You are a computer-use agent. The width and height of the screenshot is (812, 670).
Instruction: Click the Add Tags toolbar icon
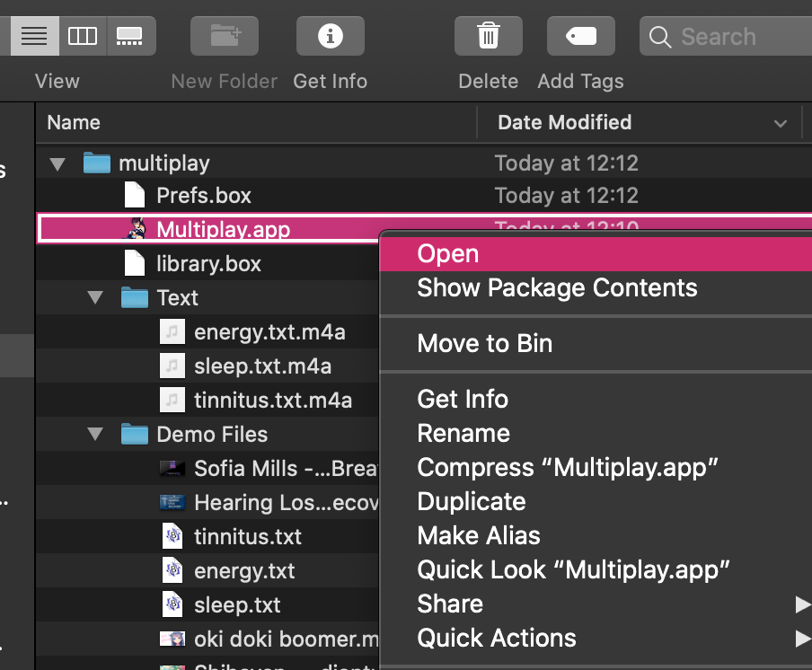point(581,36)
